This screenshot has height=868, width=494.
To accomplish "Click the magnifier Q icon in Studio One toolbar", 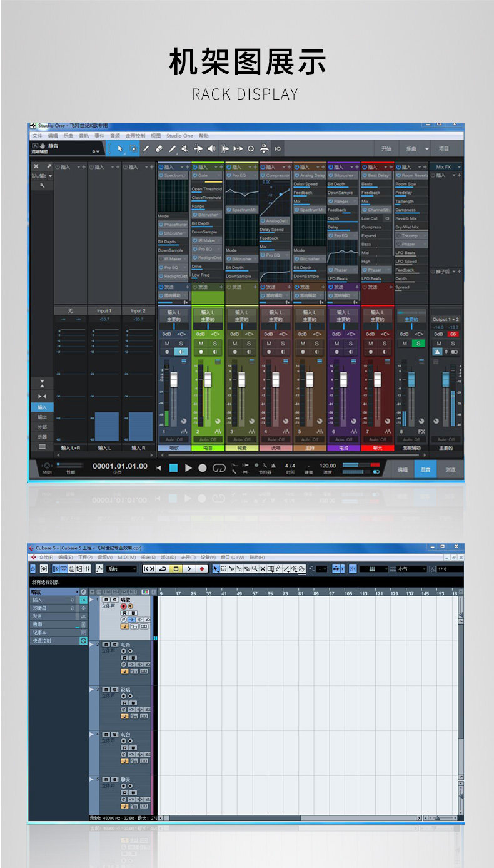I will click(x=251, y=148).
